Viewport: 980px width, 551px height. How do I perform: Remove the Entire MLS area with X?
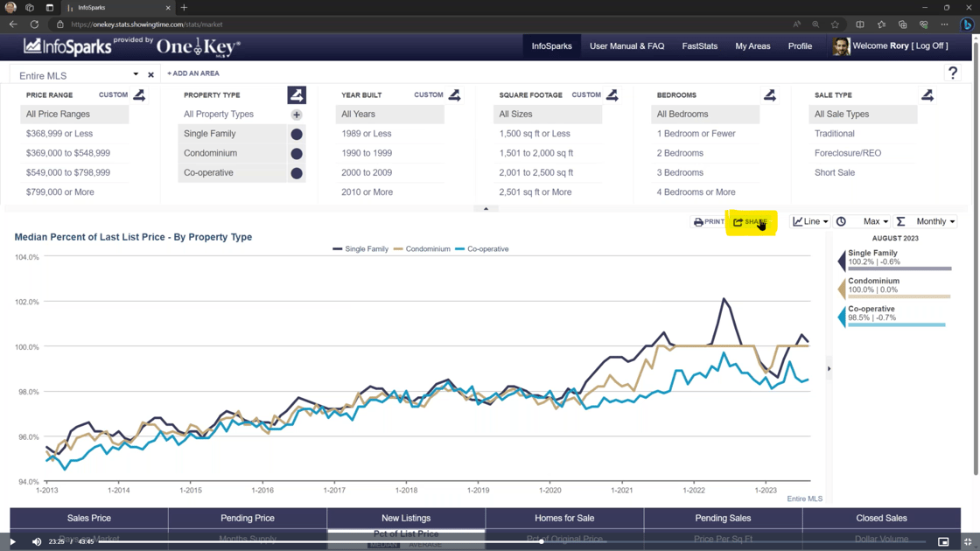[150, 75]
